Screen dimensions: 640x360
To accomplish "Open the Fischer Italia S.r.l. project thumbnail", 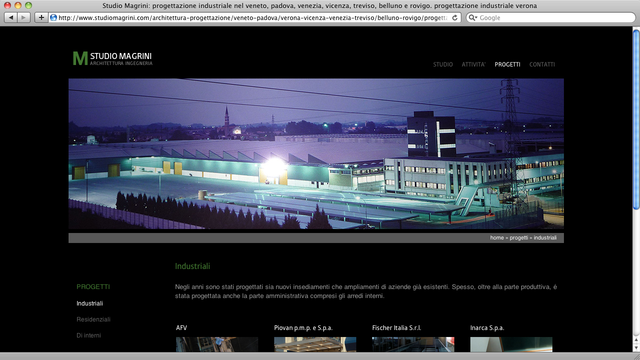I will [413, 344].
